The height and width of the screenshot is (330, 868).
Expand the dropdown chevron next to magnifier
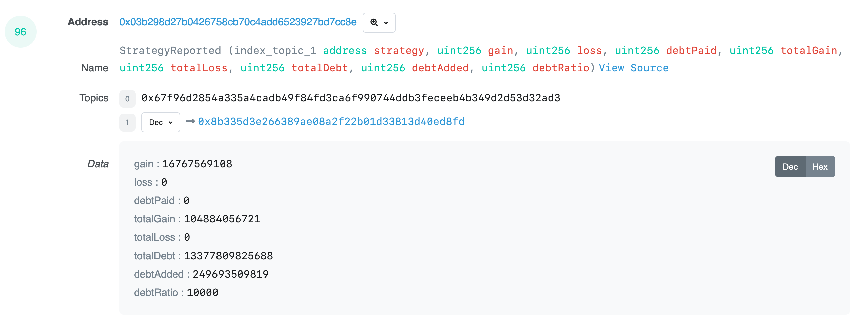(x=386, y=23)
